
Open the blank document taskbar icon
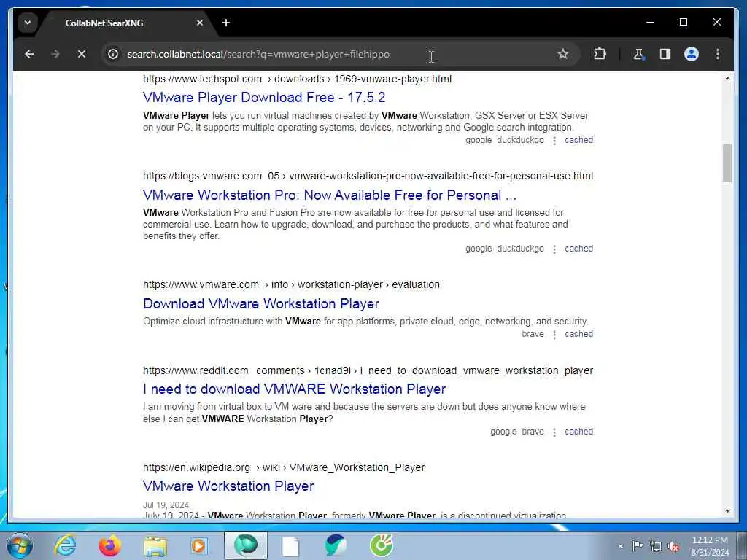click(x=290, y=545)
